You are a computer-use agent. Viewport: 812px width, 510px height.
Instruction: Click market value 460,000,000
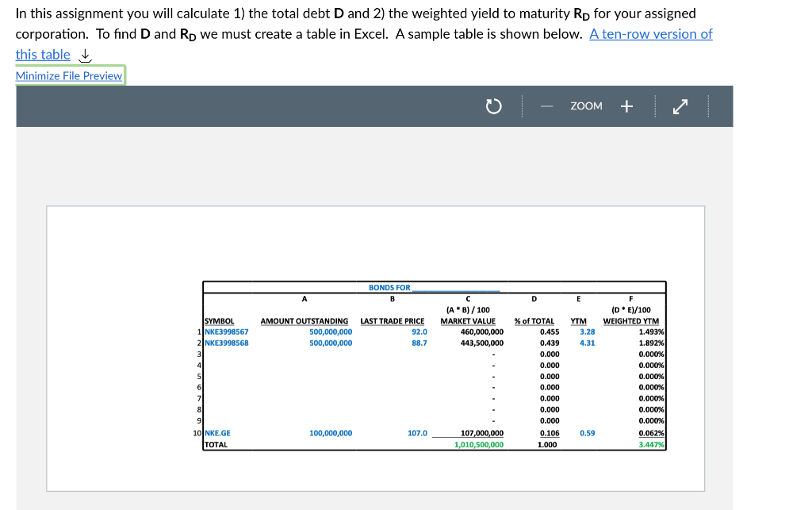point(481,332)
